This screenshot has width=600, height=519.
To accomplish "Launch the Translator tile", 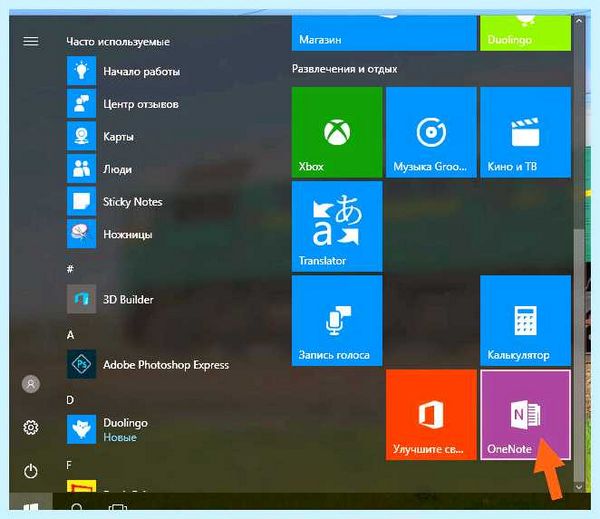I will pos(337,227).
